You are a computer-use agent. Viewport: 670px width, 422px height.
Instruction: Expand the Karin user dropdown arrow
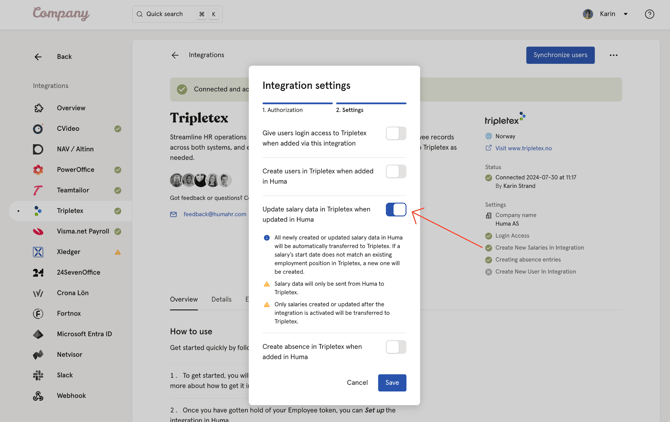coord(626,14)
